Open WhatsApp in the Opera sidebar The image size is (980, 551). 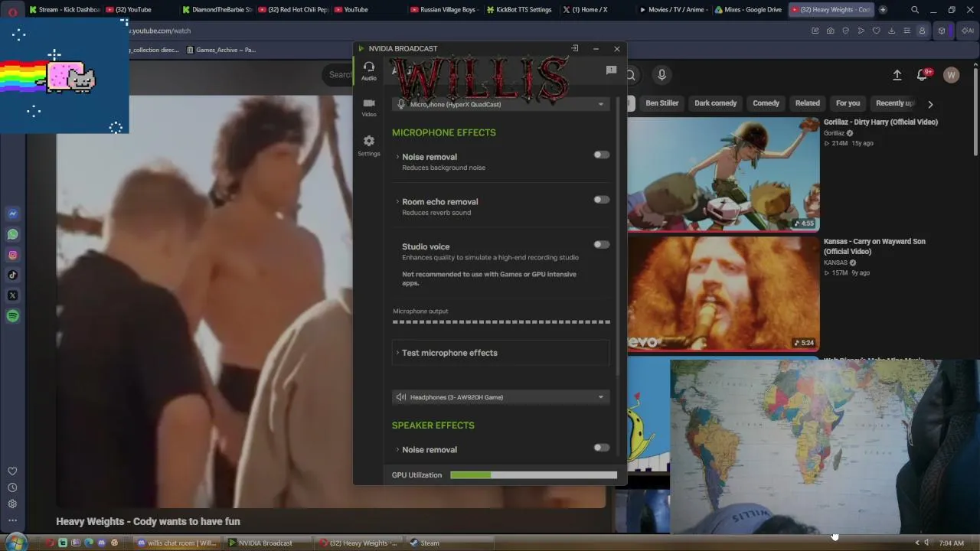pos(13,235)
